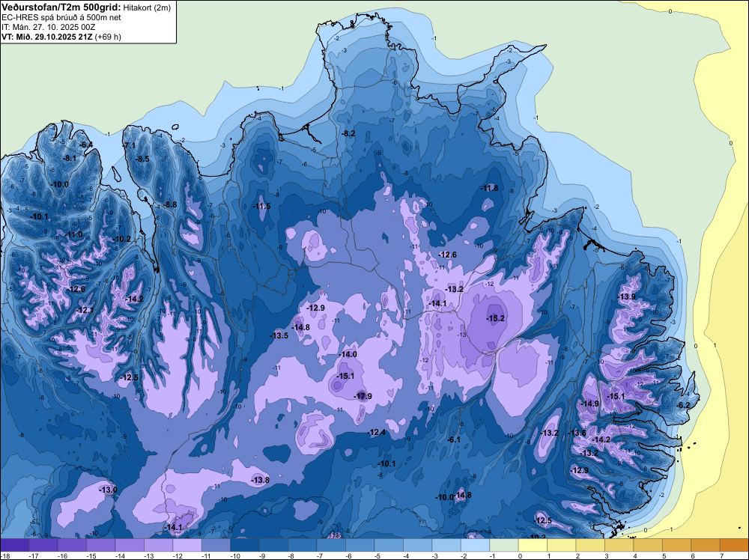Click the temperature label -12.1
This screenshot has height=560, width=749.
[x=85, y=310]
